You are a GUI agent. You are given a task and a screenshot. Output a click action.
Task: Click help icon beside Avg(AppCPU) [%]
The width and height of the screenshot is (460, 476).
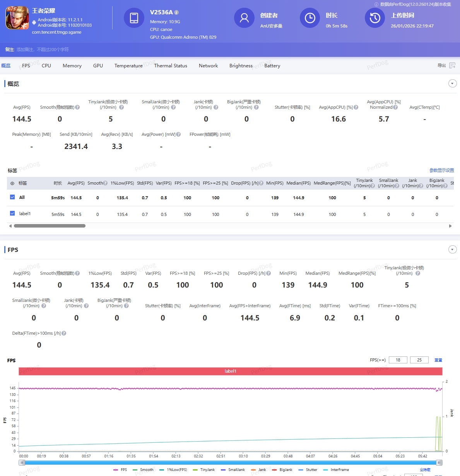click(x=356, y=107)
